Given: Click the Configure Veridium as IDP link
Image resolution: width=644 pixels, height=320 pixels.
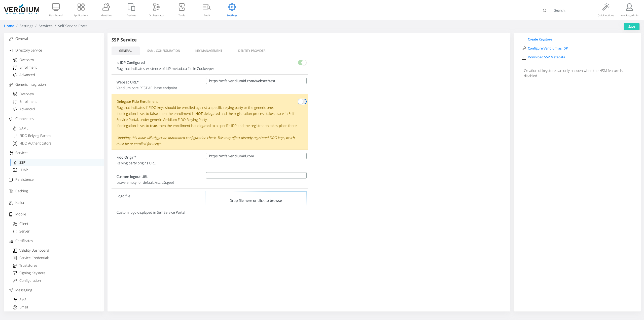Looking at the screenshot, I should 548,48.
